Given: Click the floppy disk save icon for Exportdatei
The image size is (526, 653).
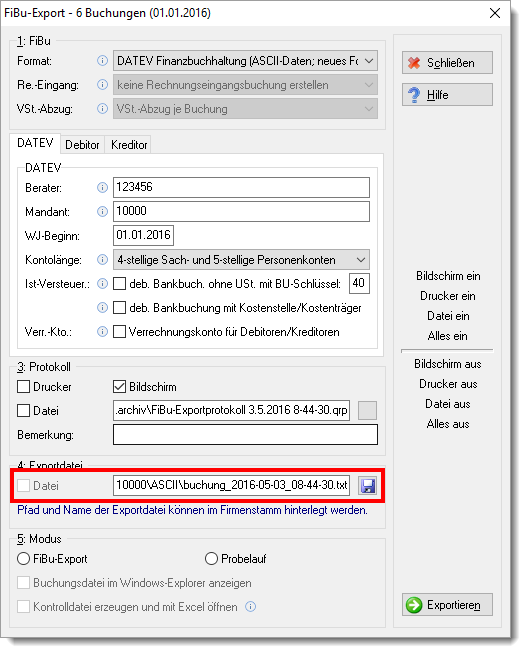Looking at the screenshot, I should coord(368,486).
